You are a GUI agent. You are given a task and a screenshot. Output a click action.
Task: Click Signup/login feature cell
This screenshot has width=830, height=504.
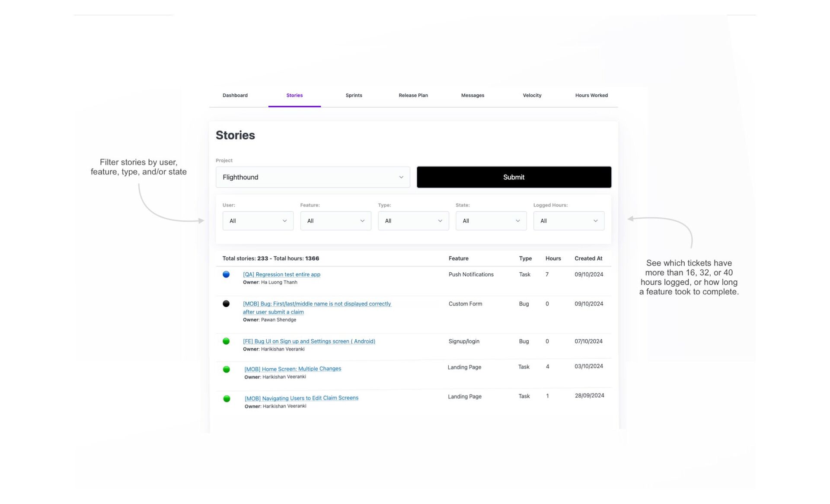pos(464,341)
